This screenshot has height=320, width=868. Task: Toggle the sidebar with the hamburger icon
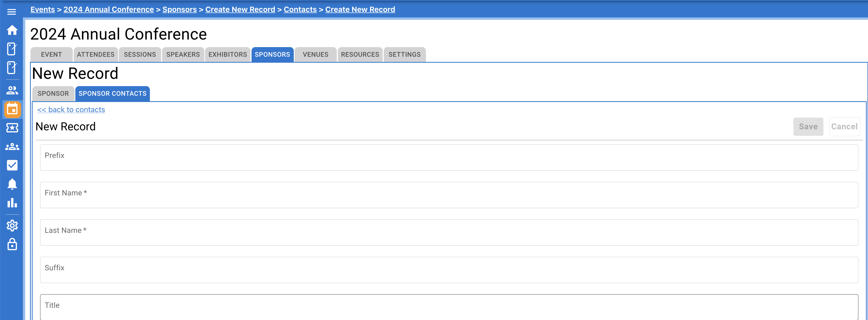click(x=12, y=11)
